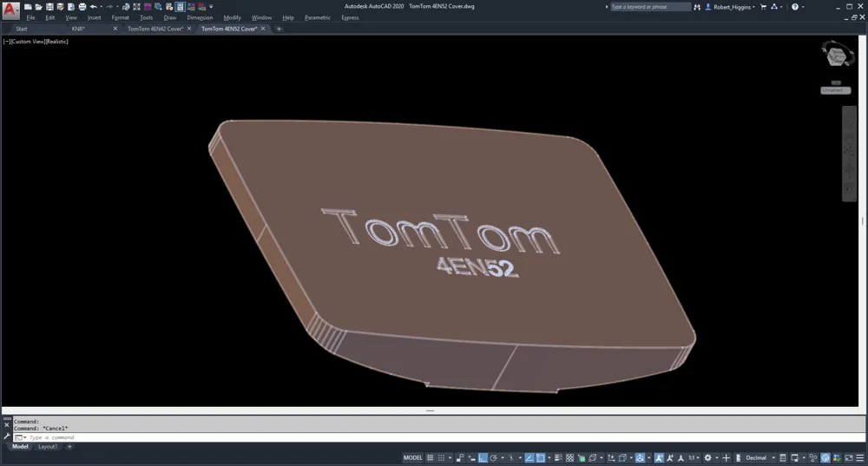Click the Help question mark icon
The image size is (868, 466).
point(795,7)
